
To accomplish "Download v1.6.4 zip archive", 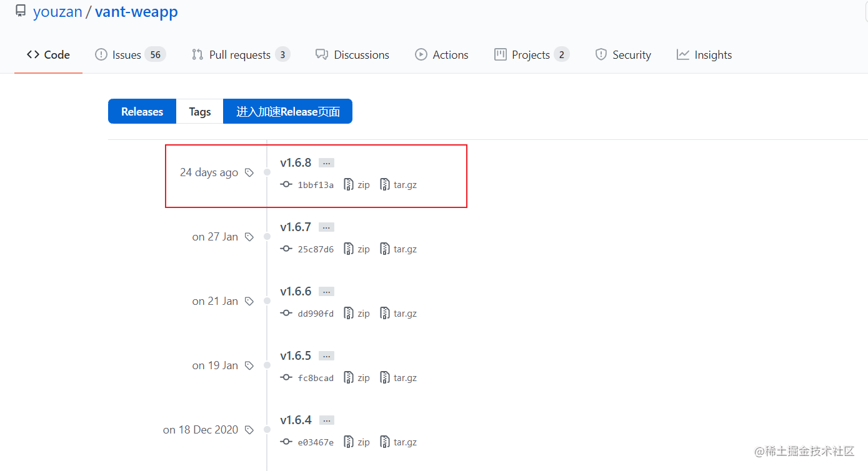I will tap(357, 442).
